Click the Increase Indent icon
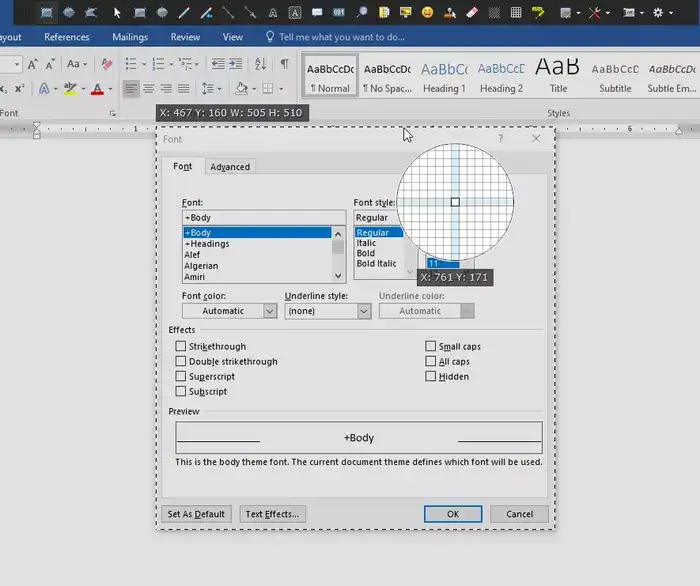Screen dimensions: 700x586 point(236,64)
